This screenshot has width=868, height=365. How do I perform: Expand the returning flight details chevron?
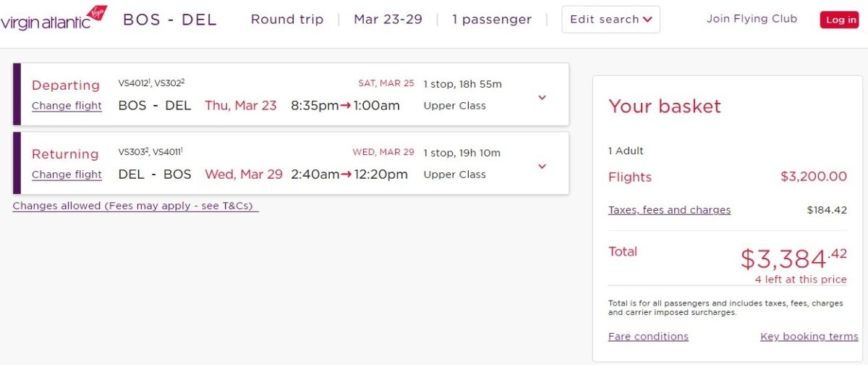tap(542, 166)
